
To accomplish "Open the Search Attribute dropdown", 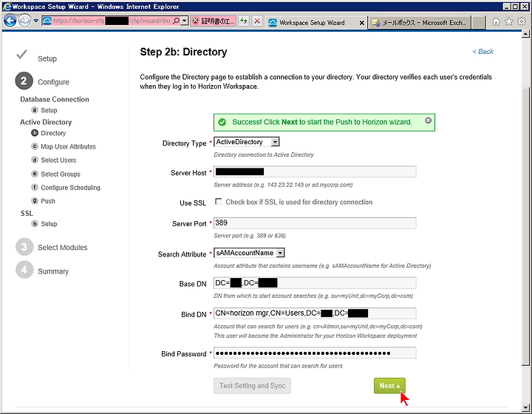I will 250,253.
